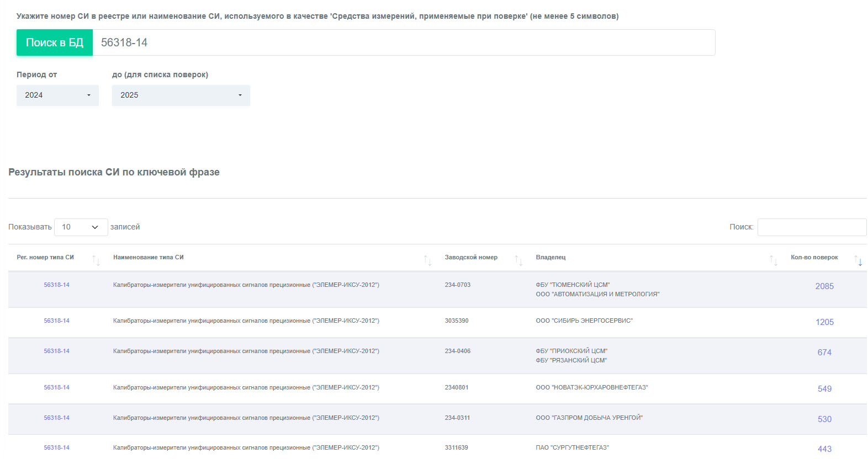Viewport: 868px width, 459px height.
Task: Sort by 'Кол-во поверок' column arrows
Action: pos(858,260)
